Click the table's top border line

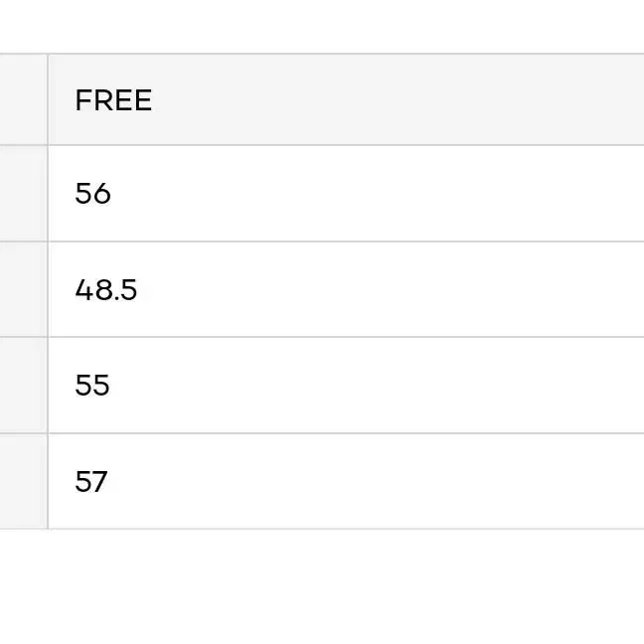(x=322, y=54)
